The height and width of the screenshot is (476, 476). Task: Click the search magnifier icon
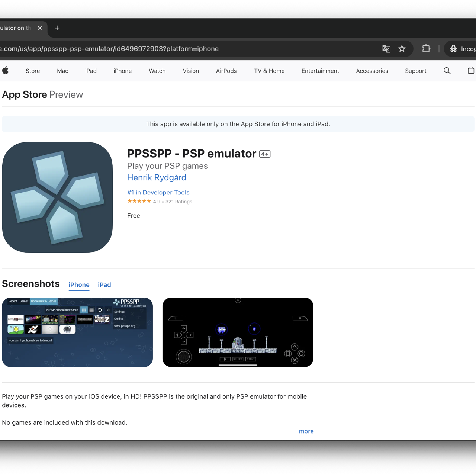click(x=447, y=71)
